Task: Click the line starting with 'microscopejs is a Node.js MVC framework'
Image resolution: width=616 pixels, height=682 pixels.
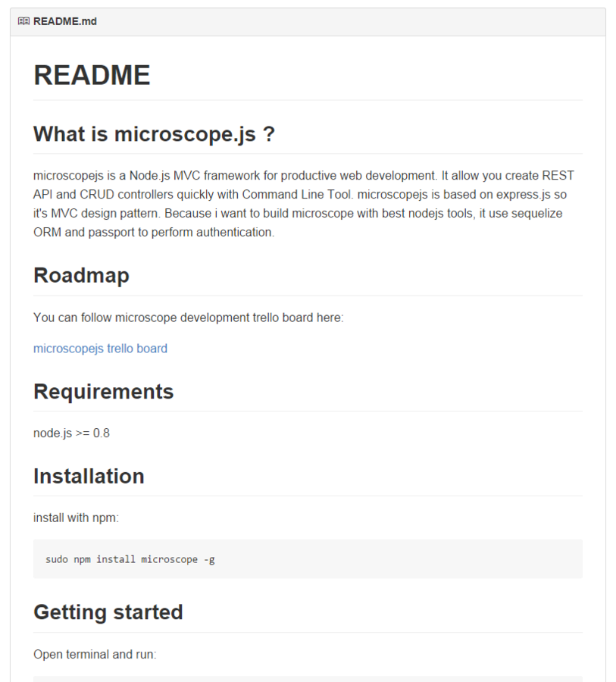Action: coord(304,176)
